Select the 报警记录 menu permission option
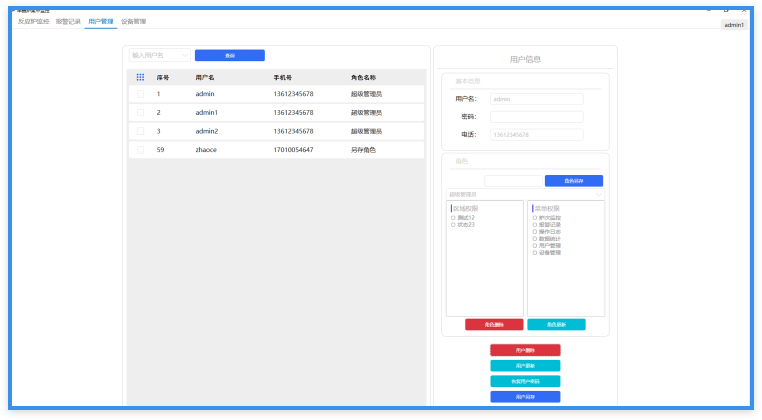This screenshot has height=420, width=762. (535, 224)
